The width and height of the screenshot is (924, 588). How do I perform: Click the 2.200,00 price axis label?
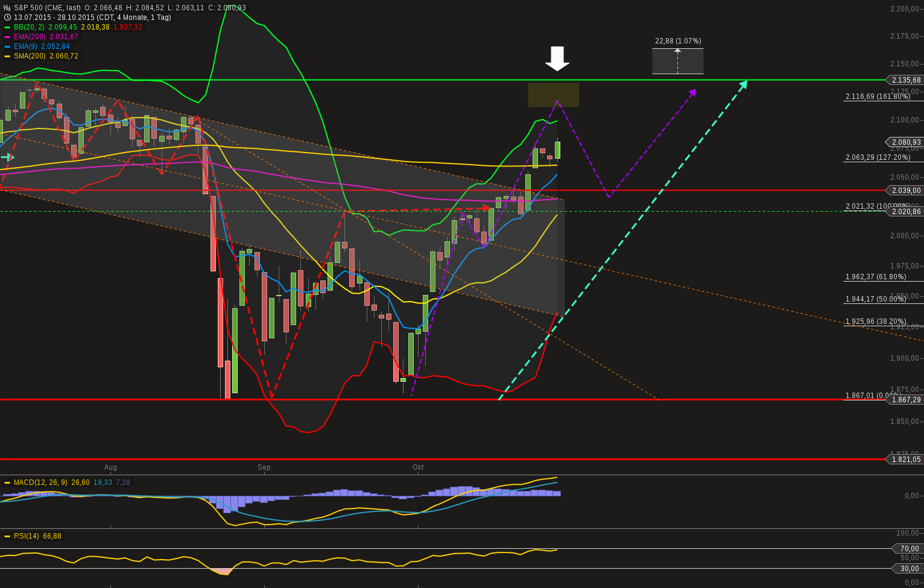pos(905,8)
